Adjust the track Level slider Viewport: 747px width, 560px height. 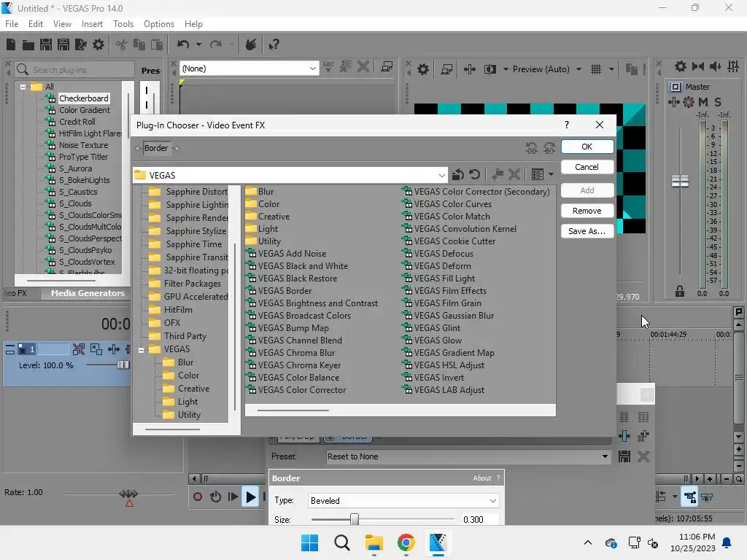(123, 365)
